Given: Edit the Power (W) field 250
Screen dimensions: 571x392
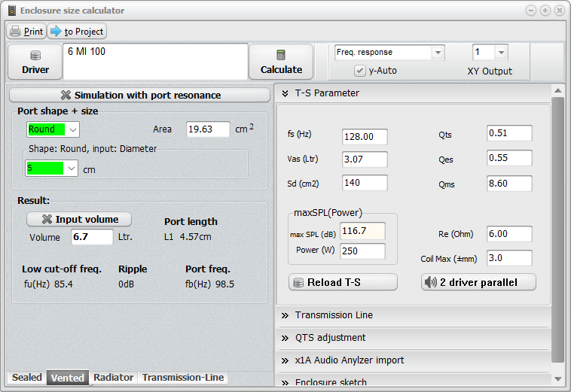Looking at the screenshot, I should click(x=362, y=251).
